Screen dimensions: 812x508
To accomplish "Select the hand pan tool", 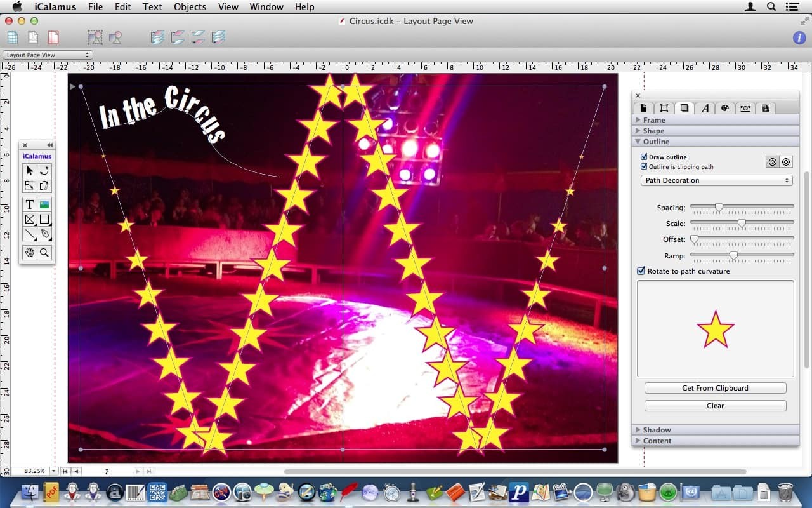I will (x=30, y=253).
